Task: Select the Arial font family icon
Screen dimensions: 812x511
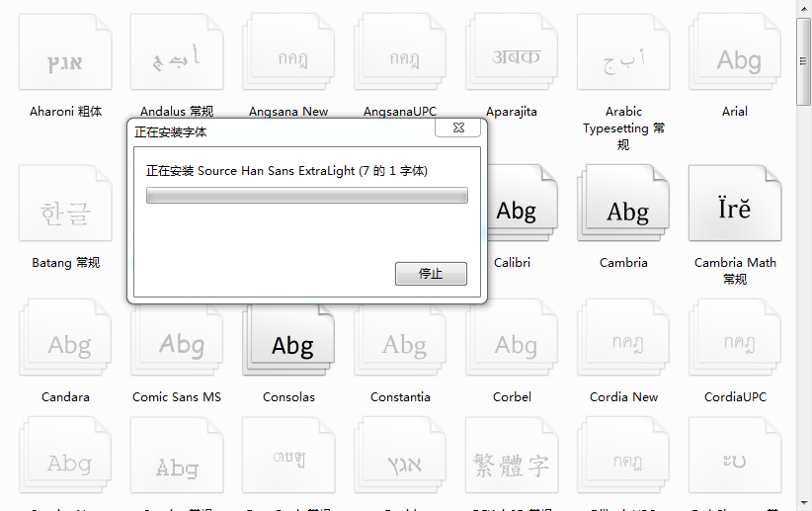Action: tap(735, 51)
